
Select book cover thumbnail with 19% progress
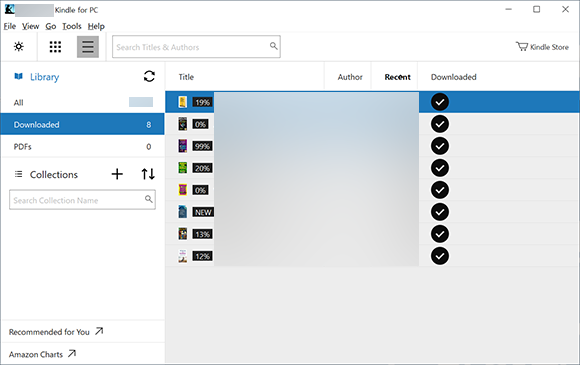click(x=183, y=102)
